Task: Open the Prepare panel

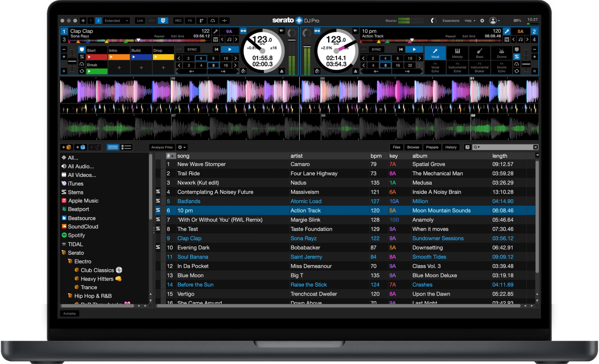Action: click(432, 147)
